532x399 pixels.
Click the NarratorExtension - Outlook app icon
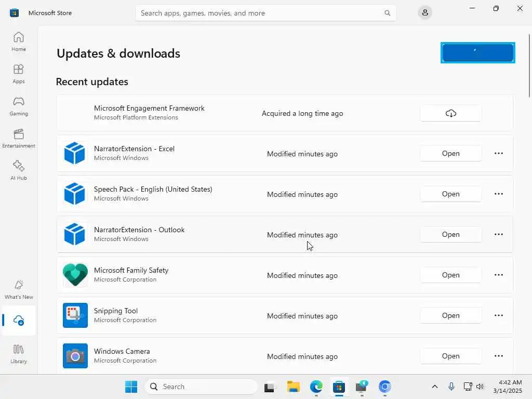point(75,234)
